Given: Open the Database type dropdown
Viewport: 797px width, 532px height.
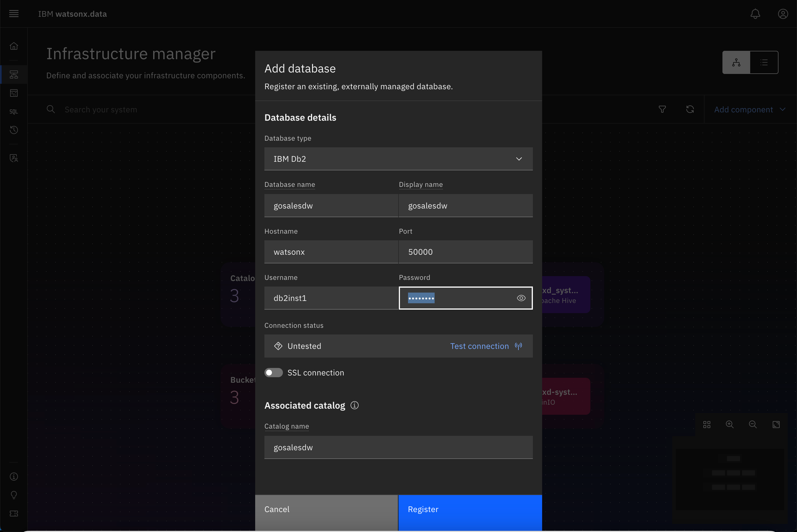Looking at the screenshot, I should [398, 159].
